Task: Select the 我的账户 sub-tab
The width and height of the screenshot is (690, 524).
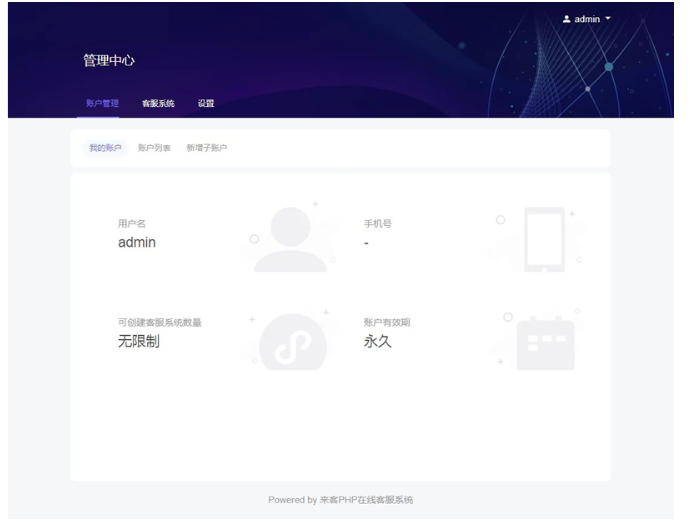Action: click(x=105, y=148)
